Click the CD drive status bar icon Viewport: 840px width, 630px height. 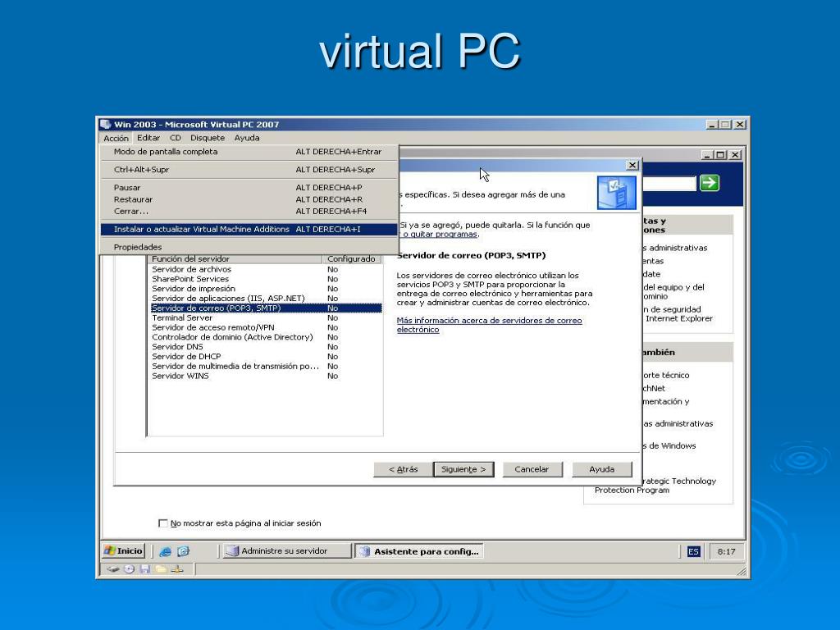pyautogui.click(x=129, y=569)
